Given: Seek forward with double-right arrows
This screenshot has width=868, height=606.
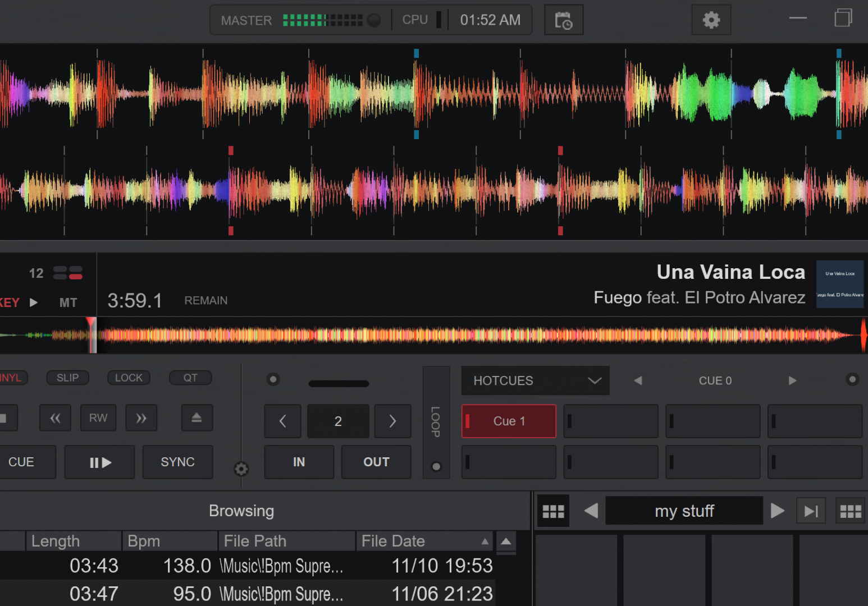Looking at the screenshot, I should coord(141,418).
